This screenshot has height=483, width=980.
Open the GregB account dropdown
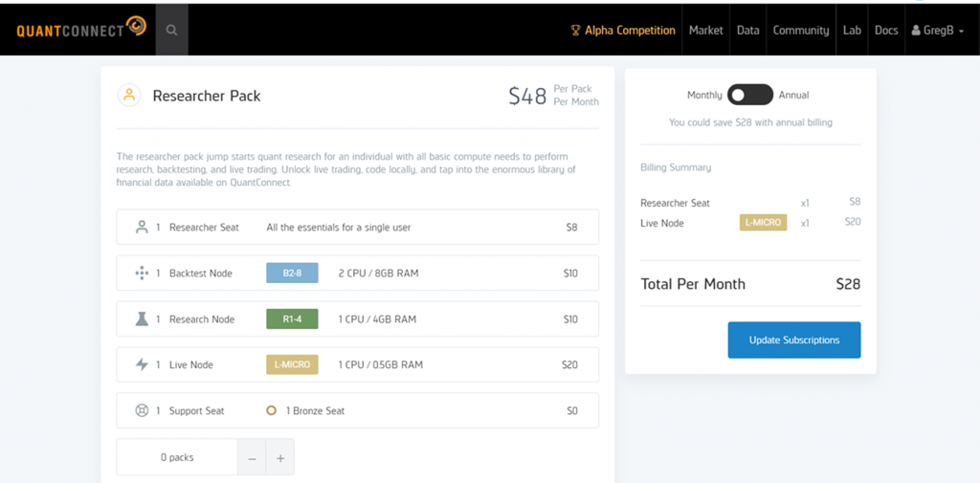tap(938, 30)
